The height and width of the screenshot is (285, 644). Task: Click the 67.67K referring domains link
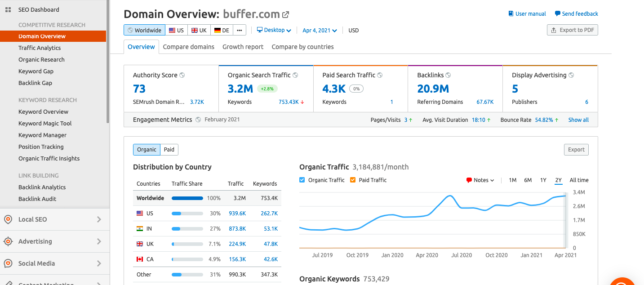click(485, 102)
